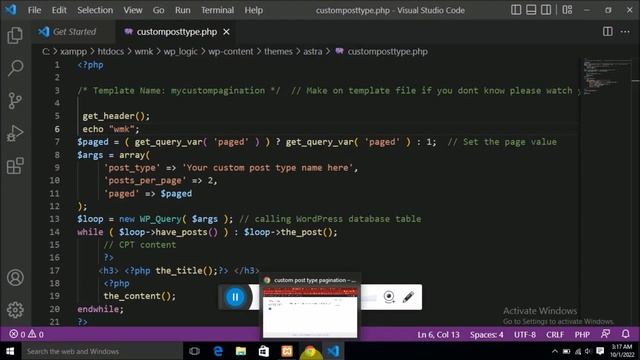The width and height of the screenshot is (640, 360).
Task: Expand wmk breadcrumb segment
Action: (x=144, y=51)
